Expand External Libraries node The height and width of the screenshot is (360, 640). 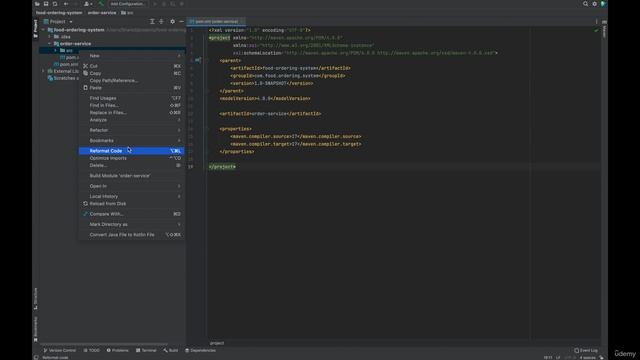pyautogui.click(x=43, y=71)
